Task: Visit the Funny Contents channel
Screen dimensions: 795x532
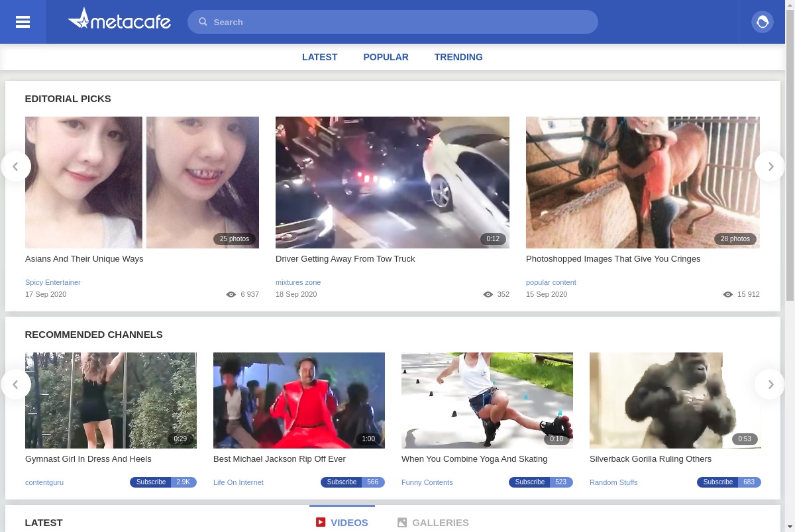Action: [427, 482]
